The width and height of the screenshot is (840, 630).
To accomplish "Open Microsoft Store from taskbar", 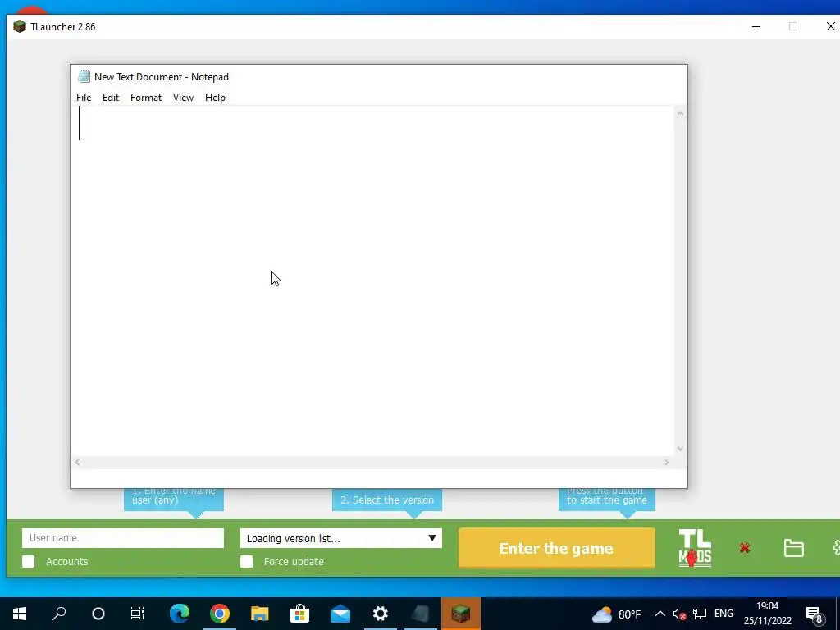I will pyautogui.click(x=300, y=614).
